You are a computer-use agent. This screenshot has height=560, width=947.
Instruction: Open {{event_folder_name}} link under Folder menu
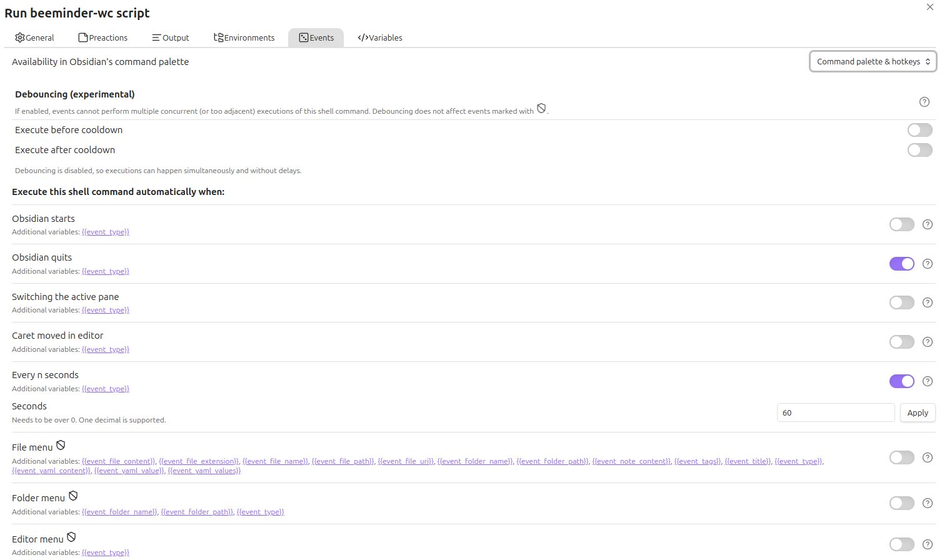coord(119,512)
